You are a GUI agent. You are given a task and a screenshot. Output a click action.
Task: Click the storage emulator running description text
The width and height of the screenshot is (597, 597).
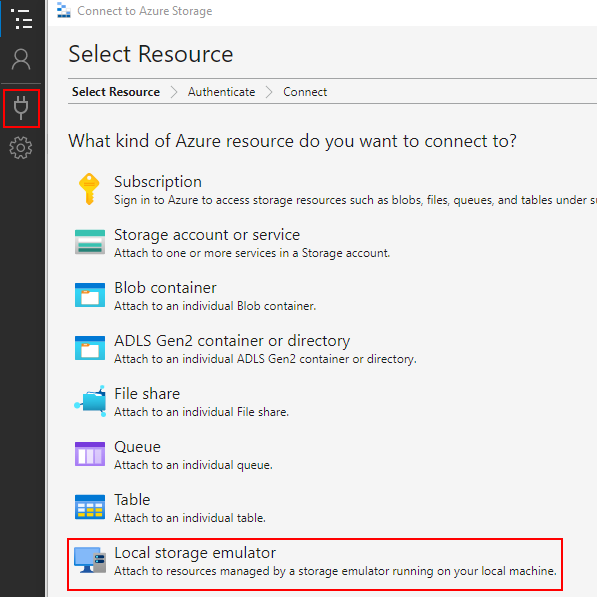point(335,571)
